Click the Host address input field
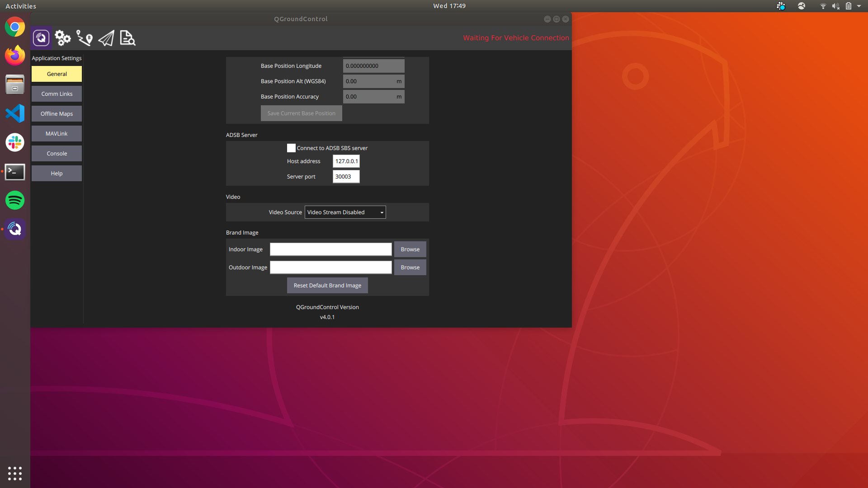The image size is (868, 488). [346, 161]
